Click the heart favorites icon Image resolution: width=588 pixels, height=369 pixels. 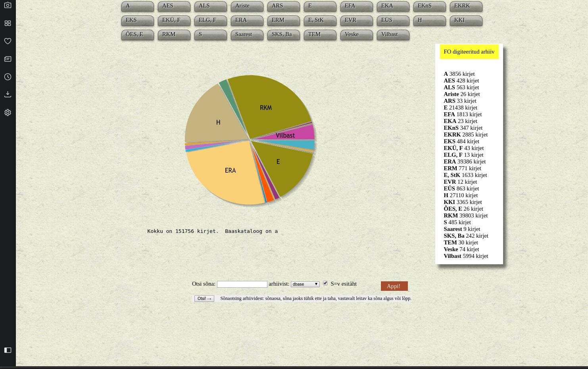point(8,41)
